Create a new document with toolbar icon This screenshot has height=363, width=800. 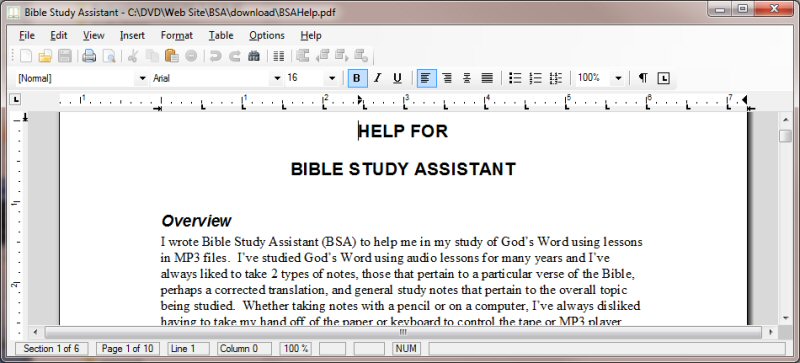(x=26, y=56)
